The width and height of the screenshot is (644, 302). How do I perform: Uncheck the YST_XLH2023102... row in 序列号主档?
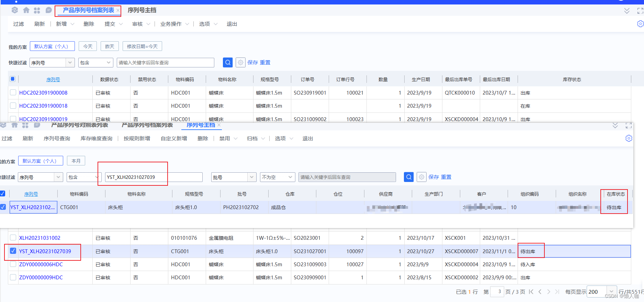pyautogui.click(x=3, y=207)
